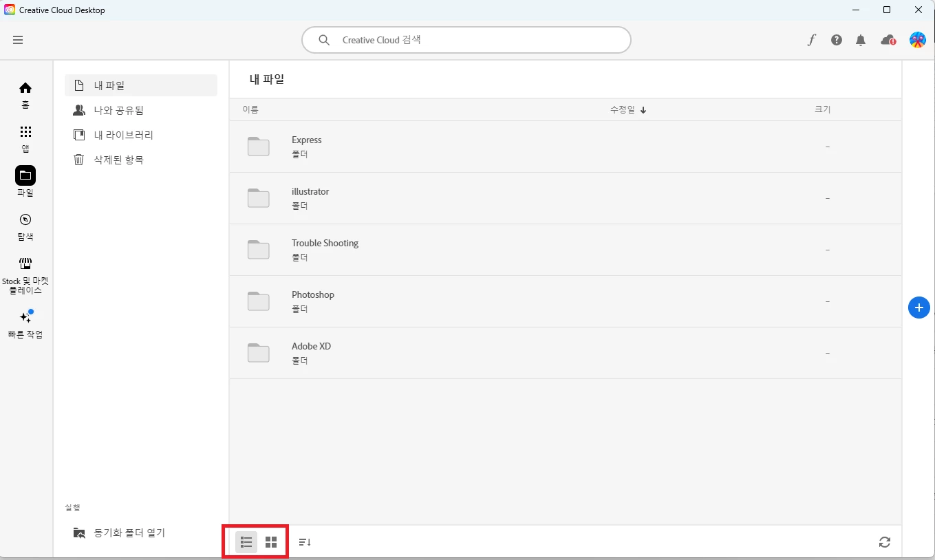Viewport: 935px width, 560px height.
Task: Focus the Creative Cloud 검색 field
Action: [x=466, y=40]
